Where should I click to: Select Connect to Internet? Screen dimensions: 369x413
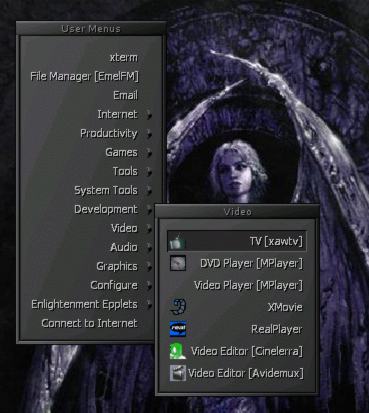click(x=89, y=323)
